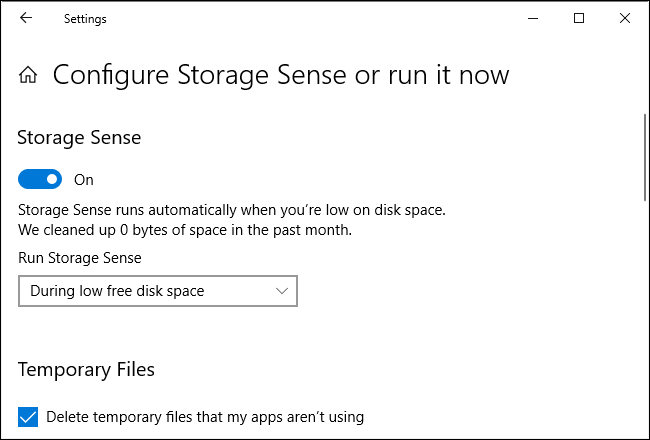
Task: Click the "Configure Storage Sense or run it now" heading
Action: coord(281,75)
